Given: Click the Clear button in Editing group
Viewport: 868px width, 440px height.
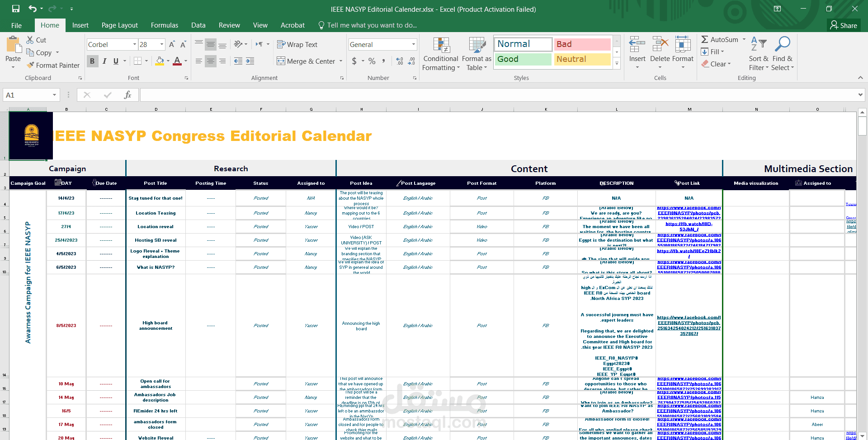Looking at the screenshot, I should coord(716,64).
